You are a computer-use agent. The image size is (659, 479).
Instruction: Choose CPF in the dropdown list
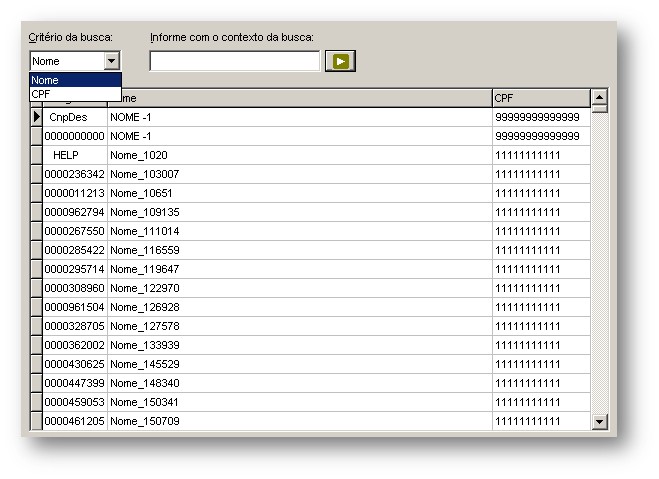(76, 94)
